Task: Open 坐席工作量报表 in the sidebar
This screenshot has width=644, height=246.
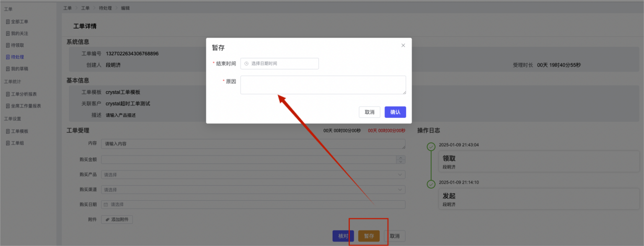Action: click(x=26, y=106)
